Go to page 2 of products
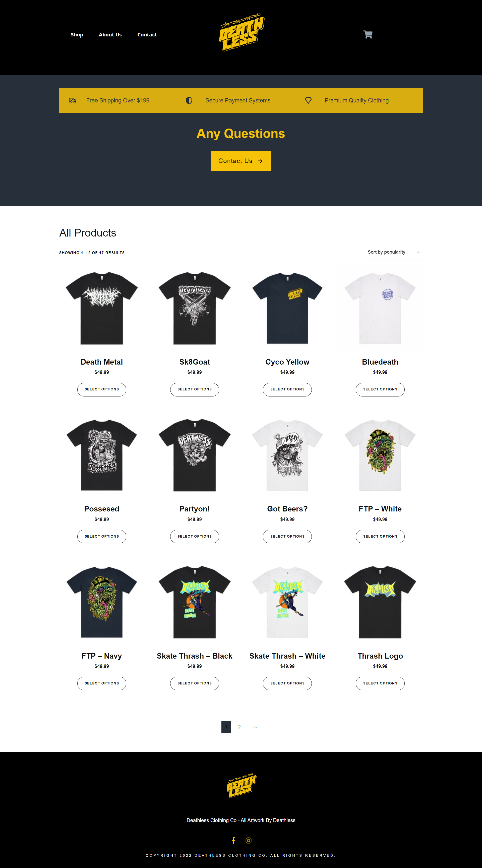Viewport: 482px width, 868px height. click(x=239, y=727)
